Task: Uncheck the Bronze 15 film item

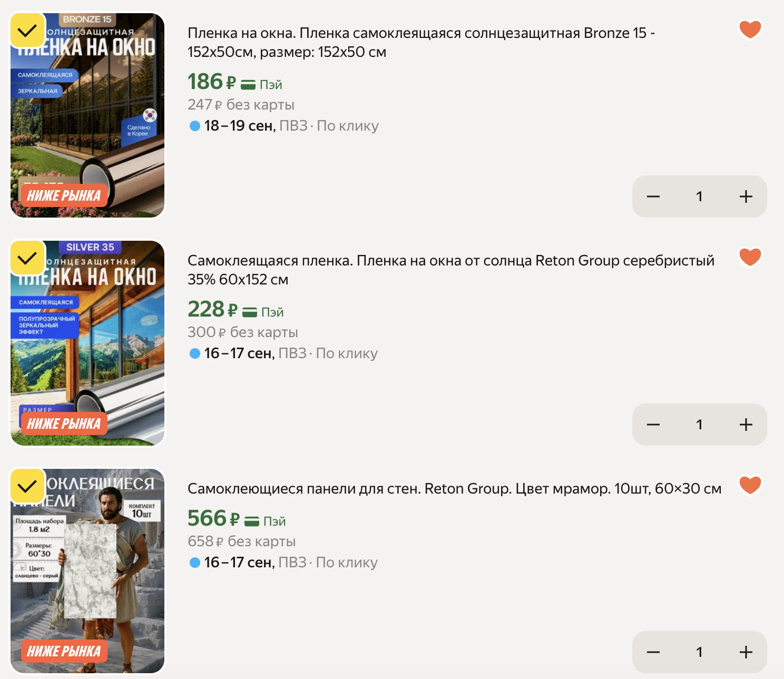Action: coord(27,30)
